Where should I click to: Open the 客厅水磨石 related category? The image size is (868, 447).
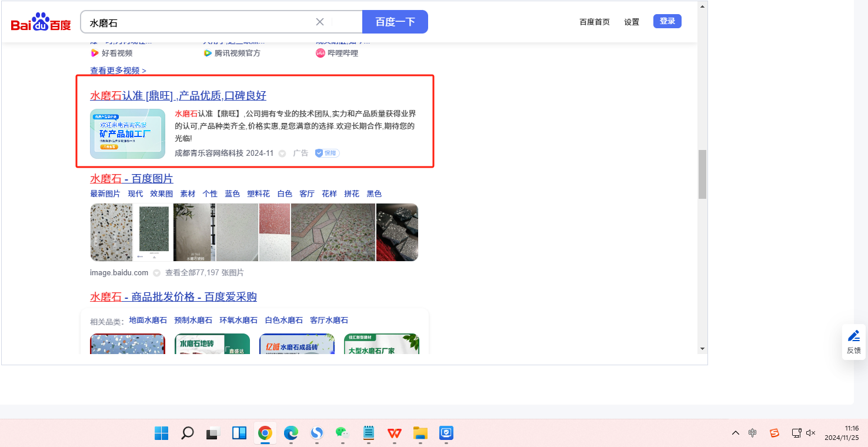pyautogui.click(x=329, y=321)
